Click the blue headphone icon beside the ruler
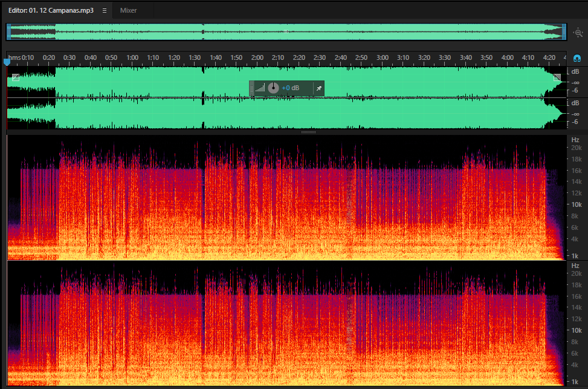The height and width of the screenshot is (389, 588). pos(577,58)
